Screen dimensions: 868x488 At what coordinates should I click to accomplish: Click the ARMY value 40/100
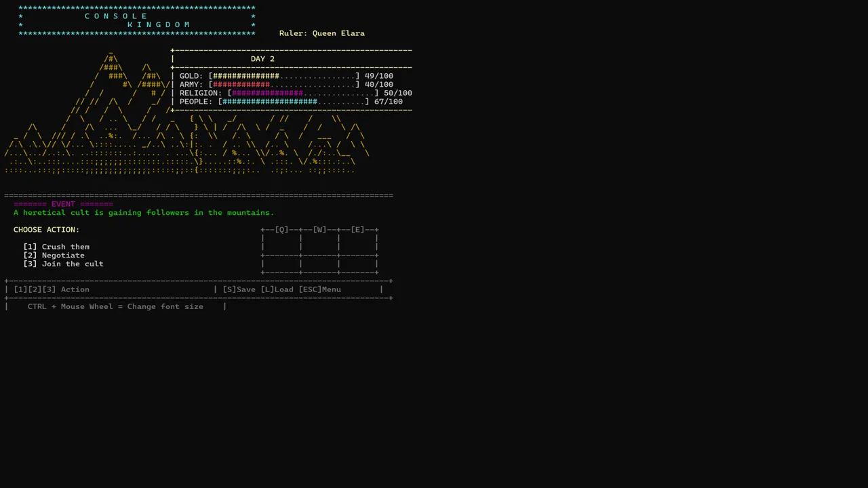pyautogui.click(x=379, y=85)
